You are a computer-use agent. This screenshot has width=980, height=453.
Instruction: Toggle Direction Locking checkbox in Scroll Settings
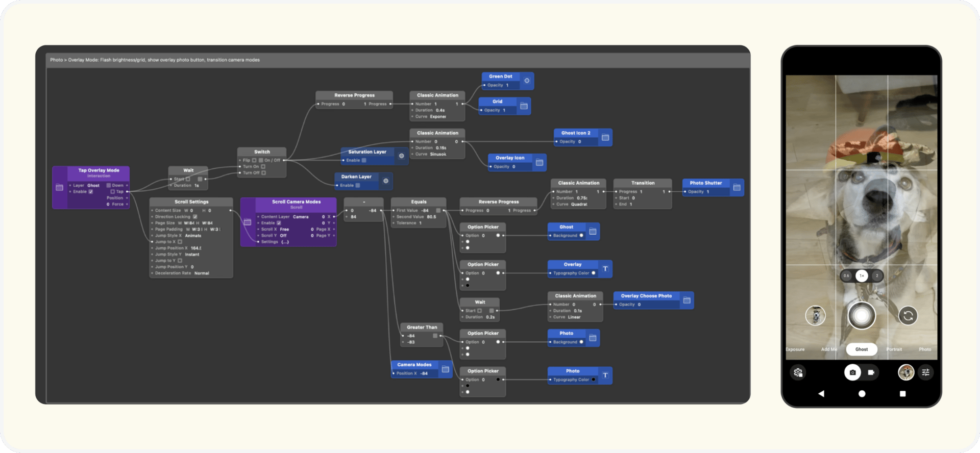(x=195, y=217)
